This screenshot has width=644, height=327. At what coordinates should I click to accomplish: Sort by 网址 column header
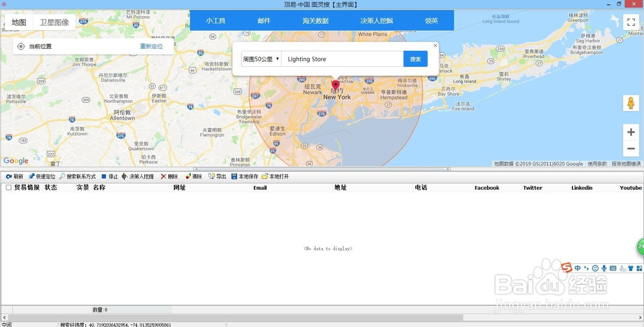(x=180, y=187)
